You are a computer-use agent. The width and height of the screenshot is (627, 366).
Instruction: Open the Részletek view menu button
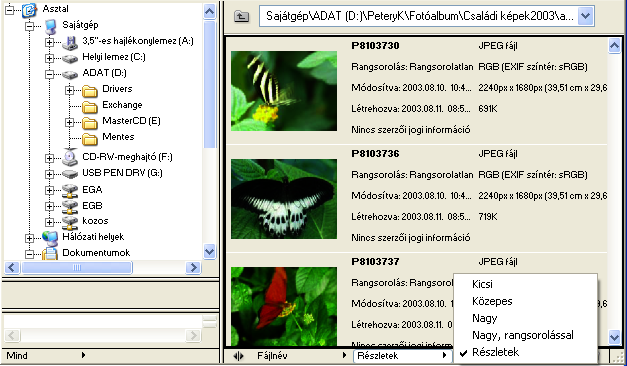click(402, 356)
